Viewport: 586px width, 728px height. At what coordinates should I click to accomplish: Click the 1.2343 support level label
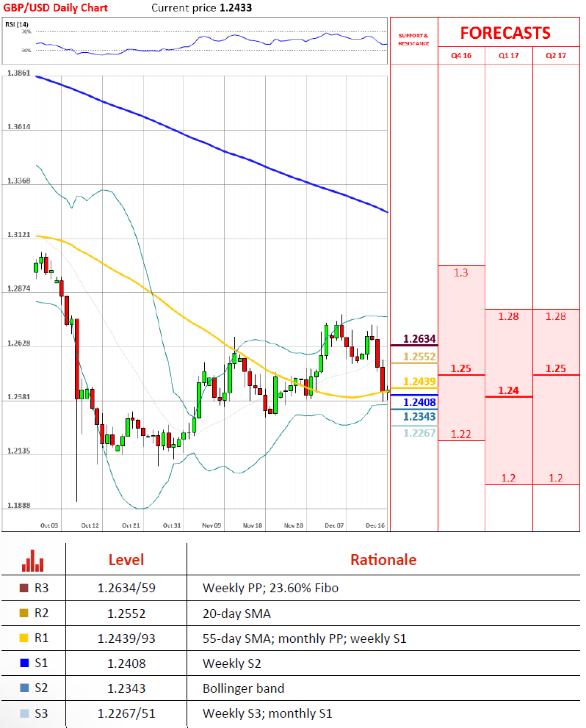419,417
